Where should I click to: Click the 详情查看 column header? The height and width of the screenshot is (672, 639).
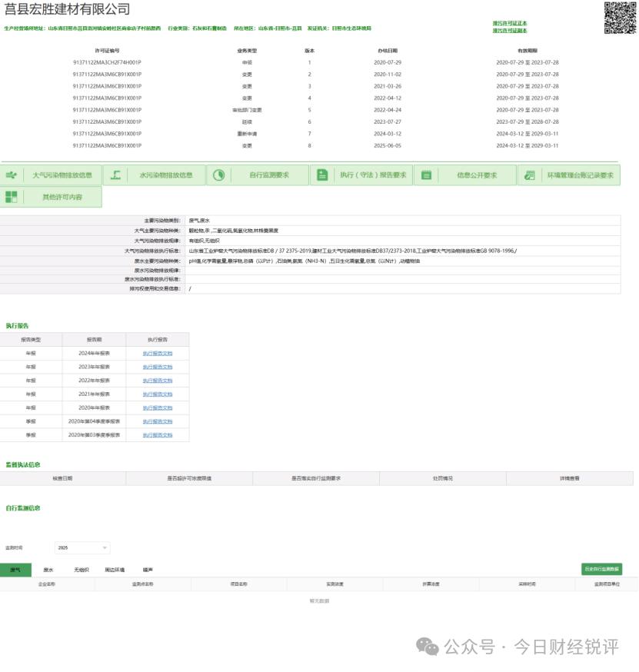click(570, 478)
